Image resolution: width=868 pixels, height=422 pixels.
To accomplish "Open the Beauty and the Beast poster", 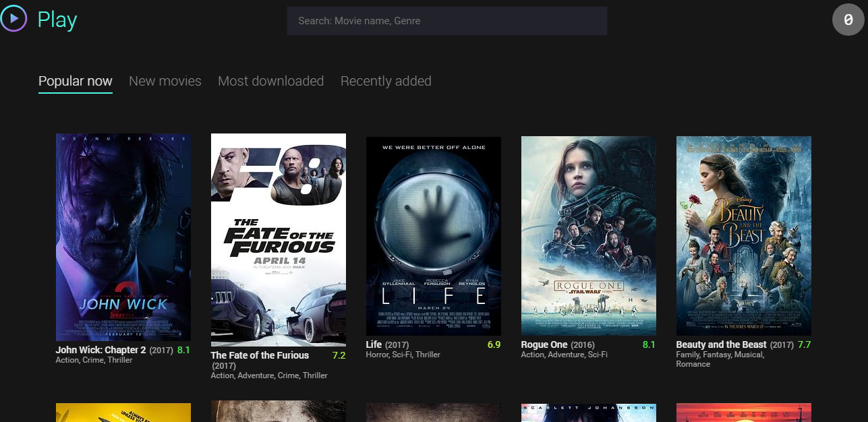I will (744, 236).
